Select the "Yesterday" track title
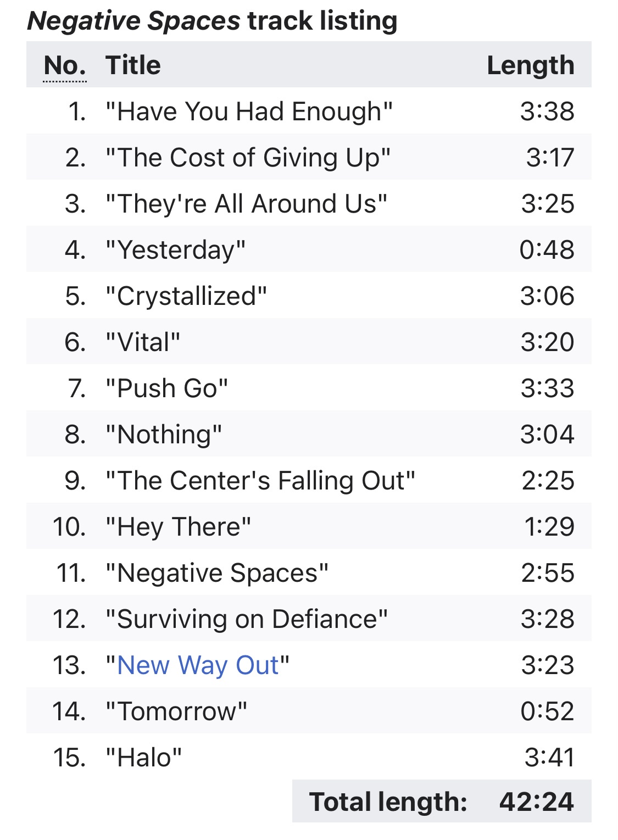This screenshot has width=618, height=840. point(175,250)
